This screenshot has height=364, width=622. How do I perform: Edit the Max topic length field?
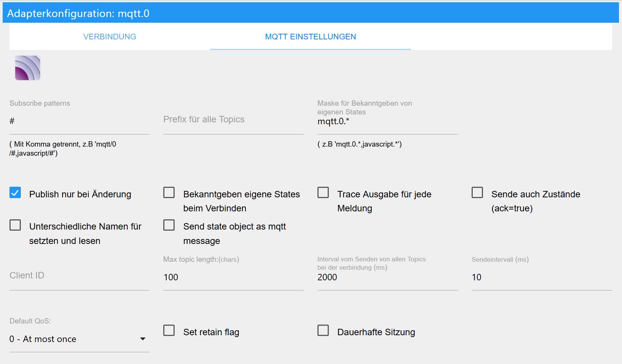pyautogui.click(x=233, y=277)
